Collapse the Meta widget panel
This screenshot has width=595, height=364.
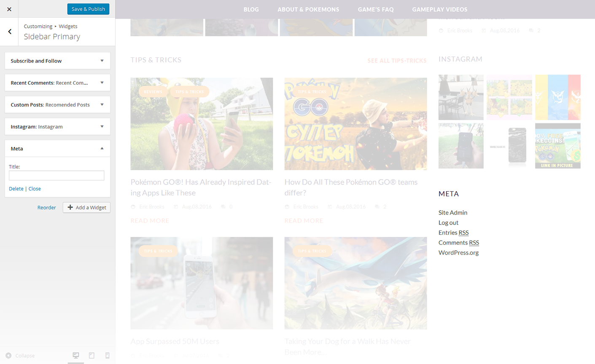point(102,148)
